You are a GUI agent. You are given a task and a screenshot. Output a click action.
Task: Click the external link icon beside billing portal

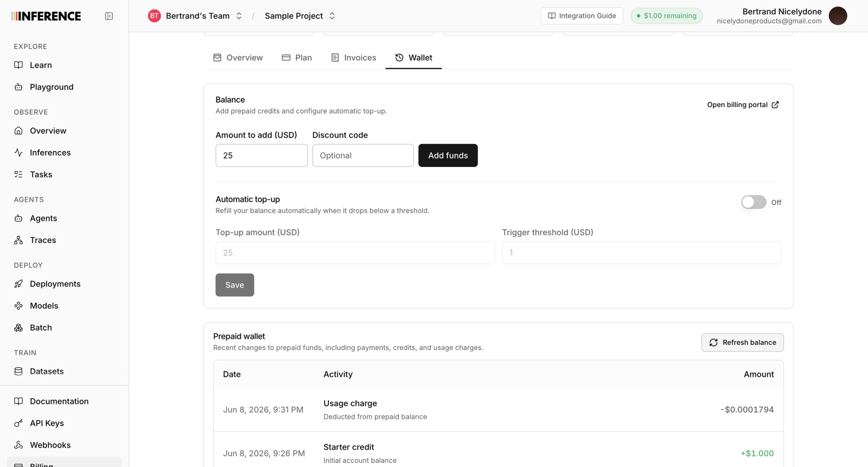tap(775, 104)
